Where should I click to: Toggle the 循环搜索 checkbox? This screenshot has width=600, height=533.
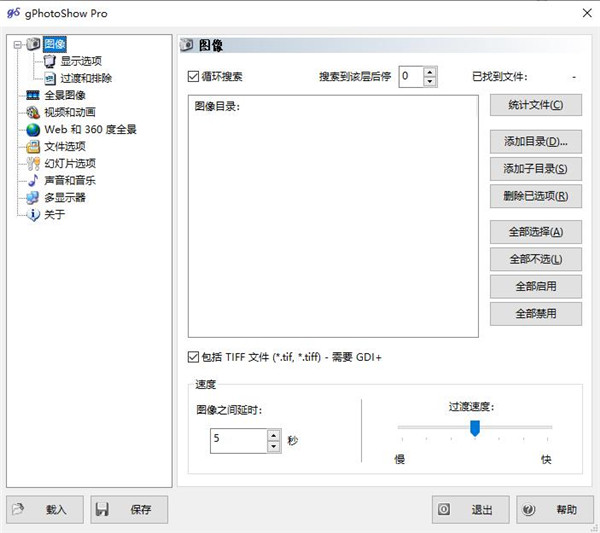coord(193,77)
